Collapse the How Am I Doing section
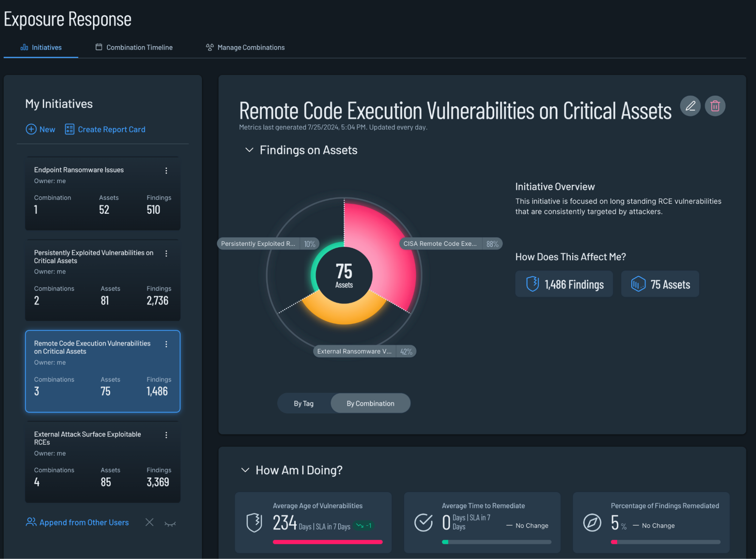 (x=246, y=469)
